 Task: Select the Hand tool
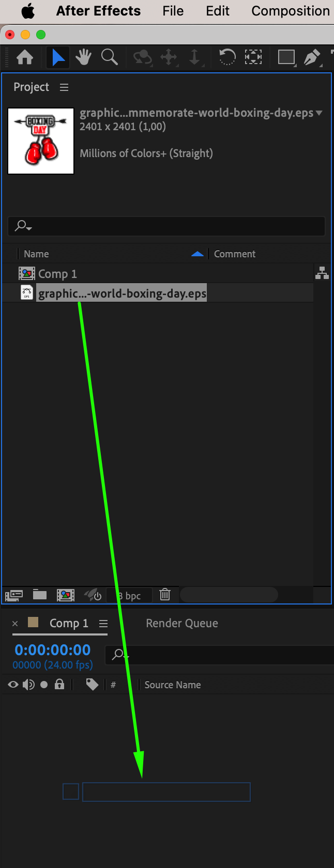[83, 57]
